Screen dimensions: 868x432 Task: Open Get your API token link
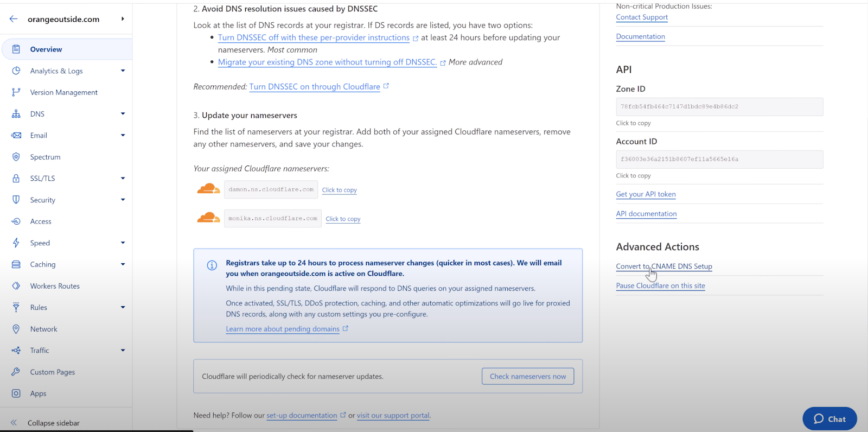tap(646, 194)
